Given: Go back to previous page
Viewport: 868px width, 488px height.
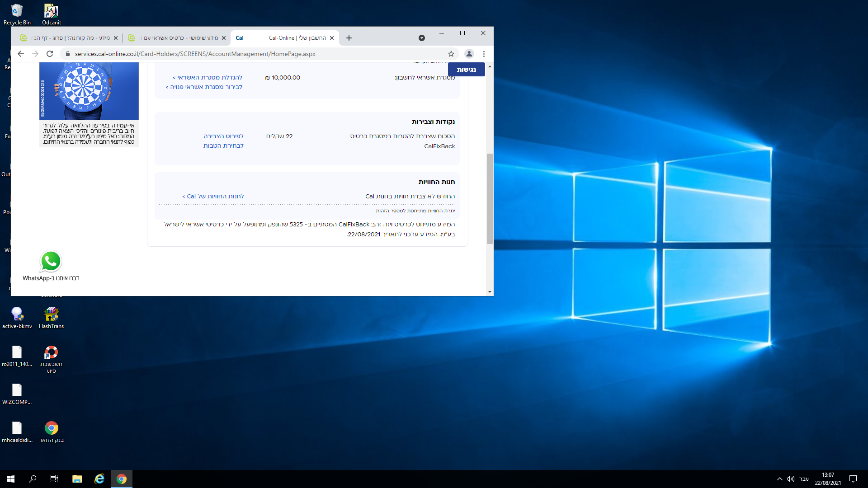Looking at the screenshot, I should click(21, 54).
